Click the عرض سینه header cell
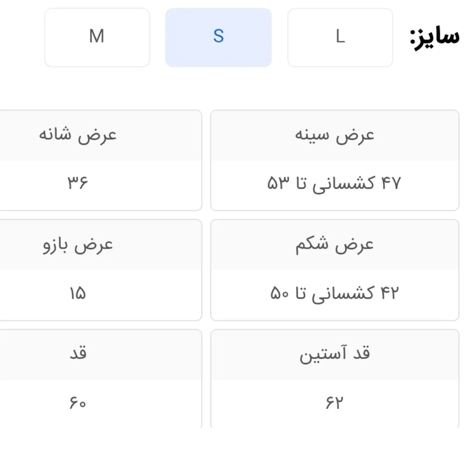Viewport: 476px width, 476px height. tap(335, 134)
